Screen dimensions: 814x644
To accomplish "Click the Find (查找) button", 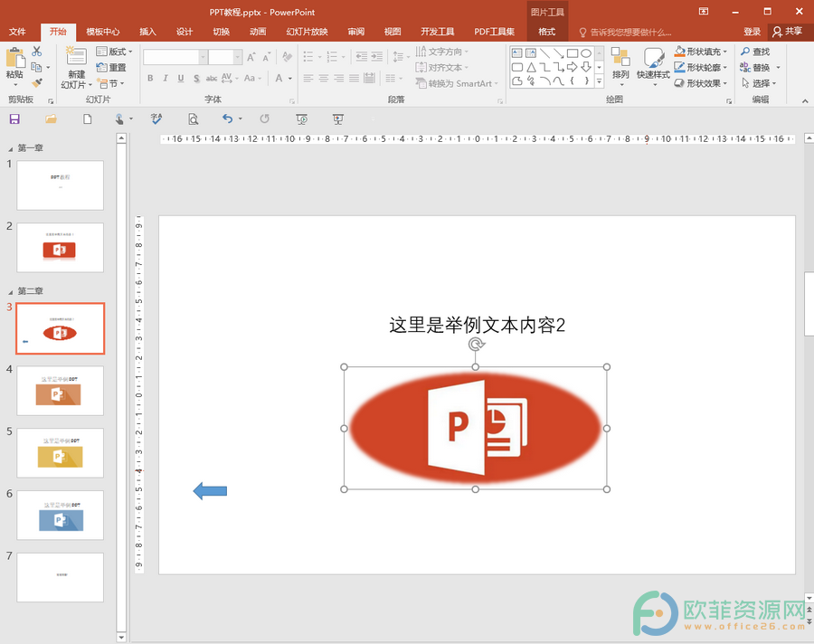I will (x=755, y=52).
